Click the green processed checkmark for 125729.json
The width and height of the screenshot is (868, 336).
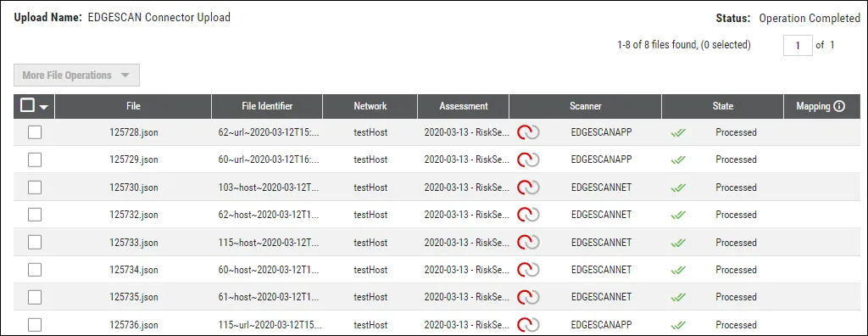click(678, 160)
